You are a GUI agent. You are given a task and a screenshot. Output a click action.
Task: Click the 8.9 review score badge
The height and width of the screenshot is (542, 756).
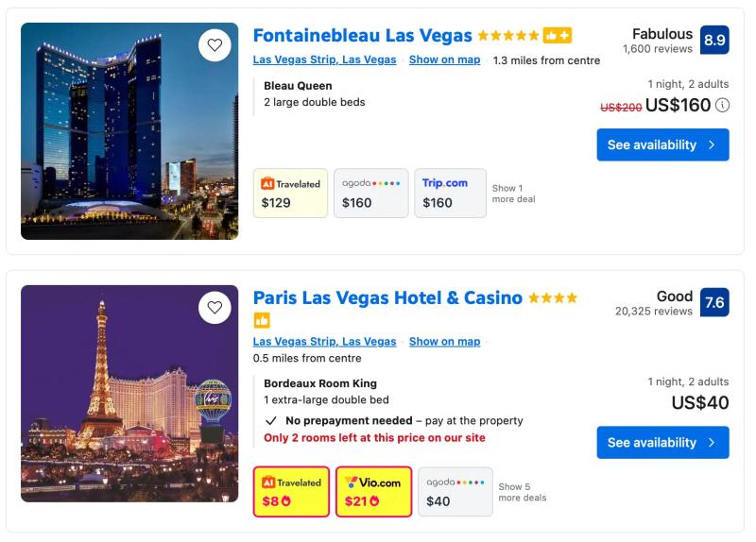click(714, 40)
